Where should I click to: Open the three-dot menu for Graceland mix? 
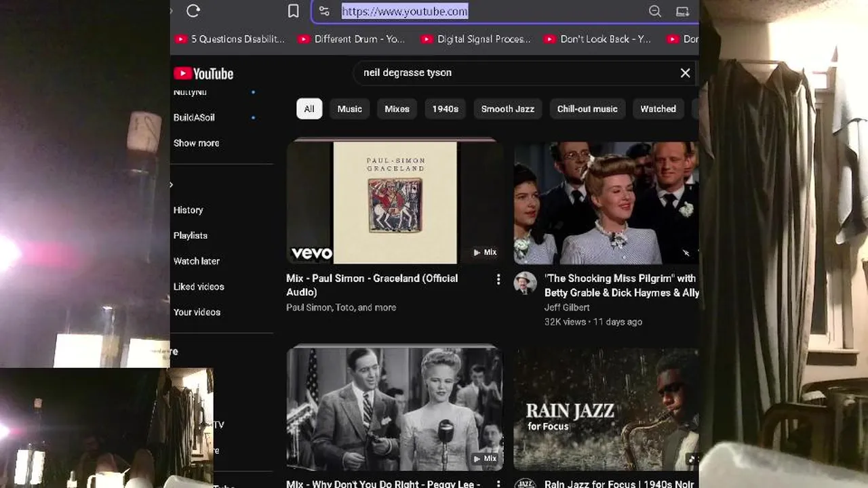pos(498,279)
